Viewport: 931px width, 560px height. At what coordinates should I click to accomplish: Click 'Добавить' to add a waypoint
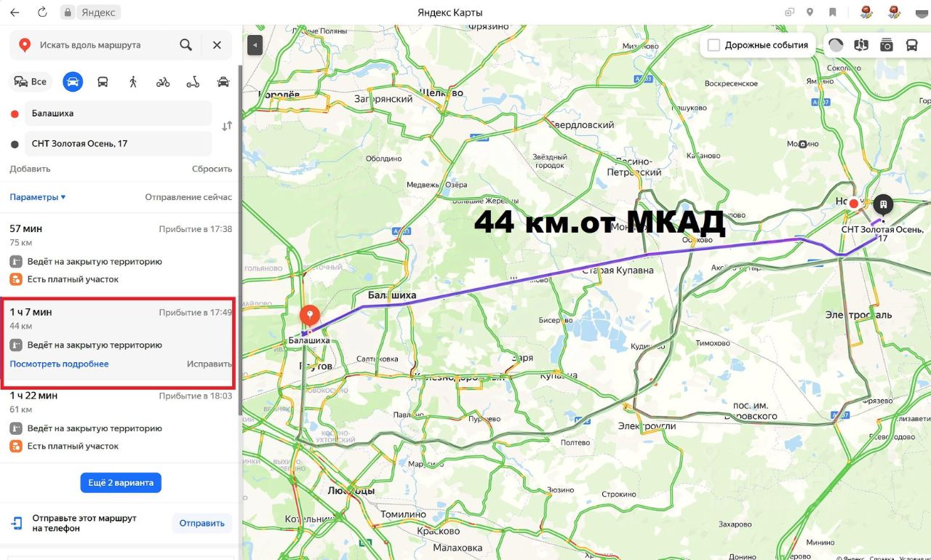30,169
